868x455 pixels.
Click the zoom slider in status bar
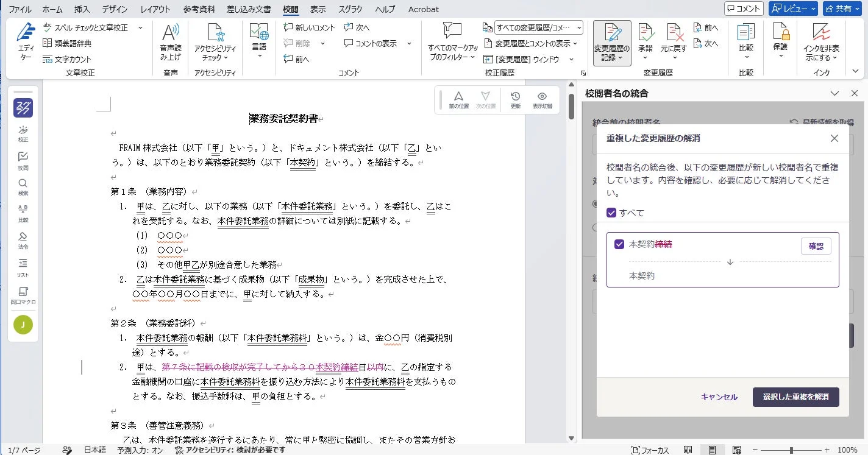(792, 450)
